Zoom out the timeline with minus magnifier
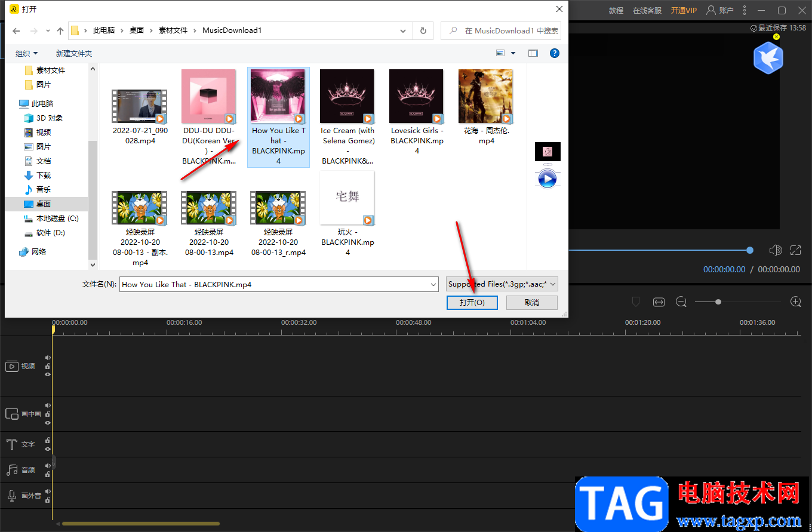 pos(681,302)
